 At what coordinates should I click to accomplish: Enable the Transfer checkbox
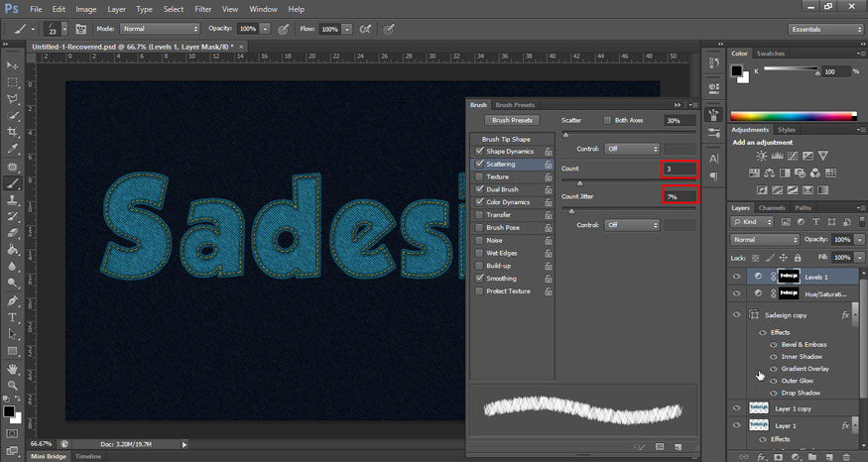[479, 215]
